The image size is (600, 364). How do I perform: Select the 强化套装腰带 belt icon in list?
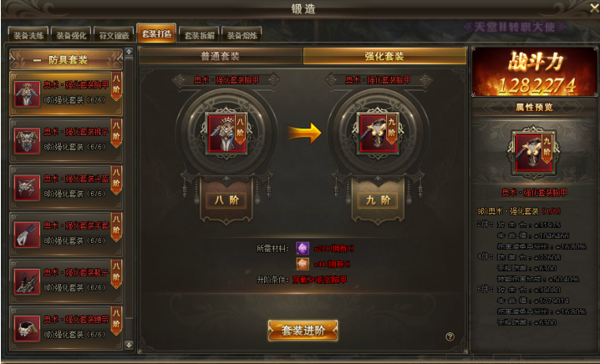(27, 328)
